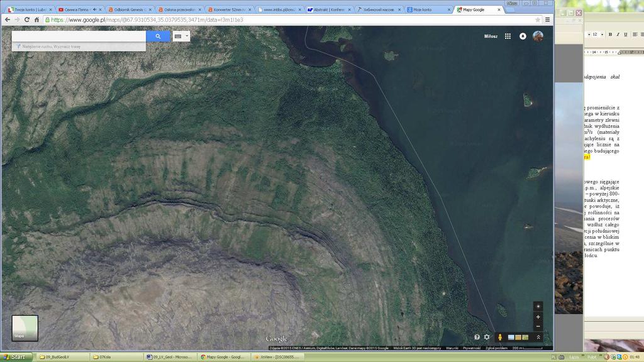Screen dimensions: 644x362
Task: Open font size dropdown in Word window
Action: click(x=602, y=35)
